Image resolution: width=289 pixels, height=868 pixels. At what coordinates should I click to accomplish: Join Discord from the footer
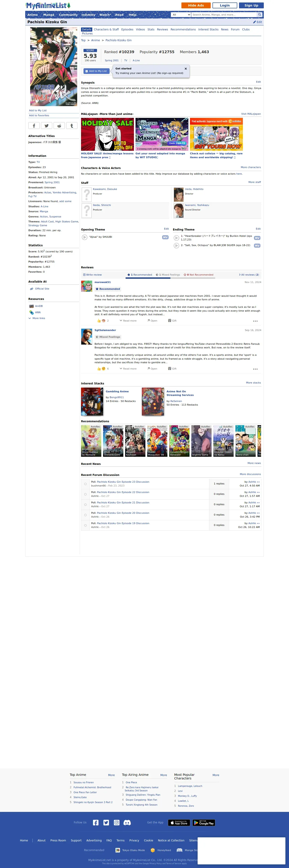click(127, 822)
